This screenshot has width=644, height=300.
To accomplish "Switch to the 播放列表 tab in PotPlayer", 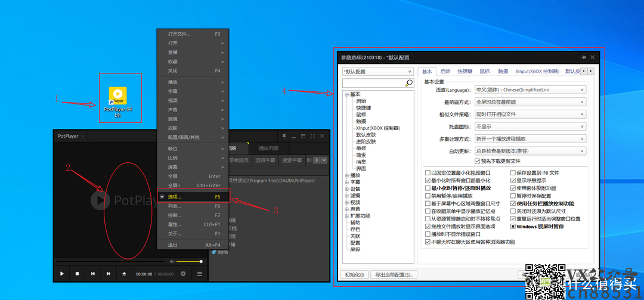I will click(268, 149).
